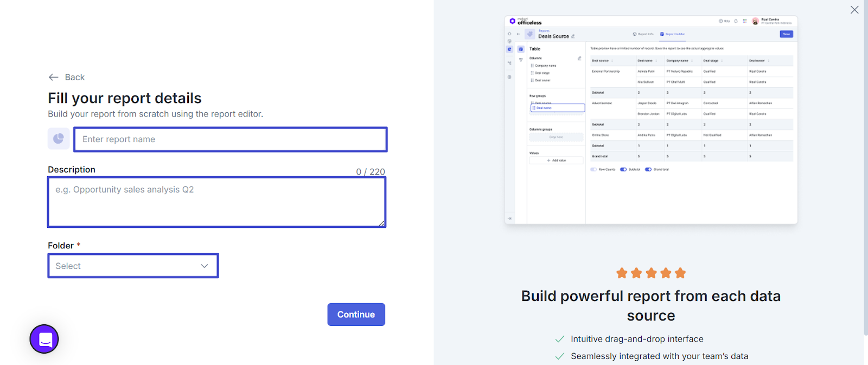The height and width of the screenshot is (365, 868).
Task: Toggle the Grand total switch in the preview
Action: pos(648,169)
